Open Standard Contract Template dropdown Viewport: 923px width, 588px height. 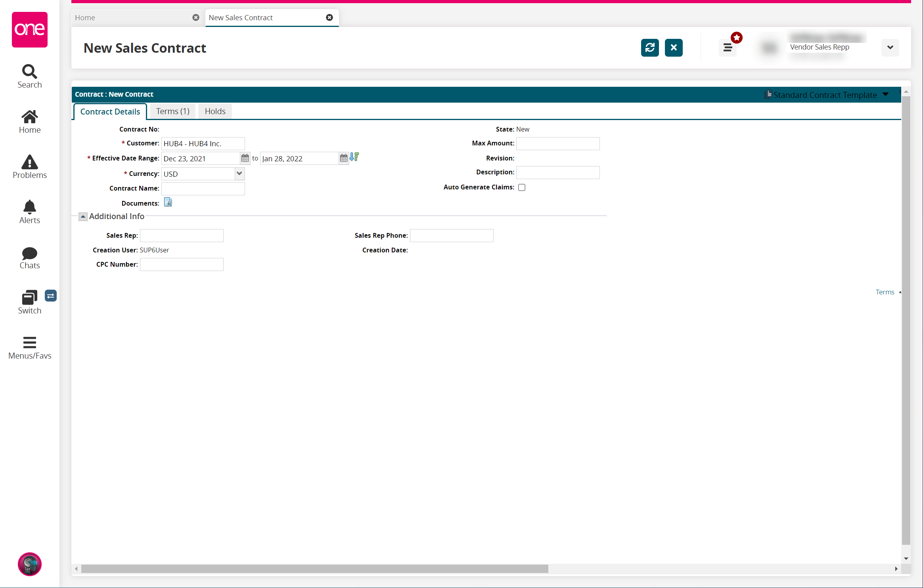(x=885, y=95)
